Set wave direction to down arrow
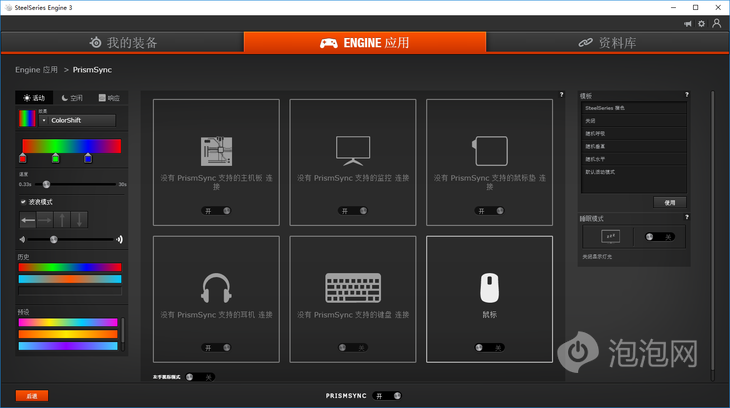The image size is (730, 408). [79, 220]
